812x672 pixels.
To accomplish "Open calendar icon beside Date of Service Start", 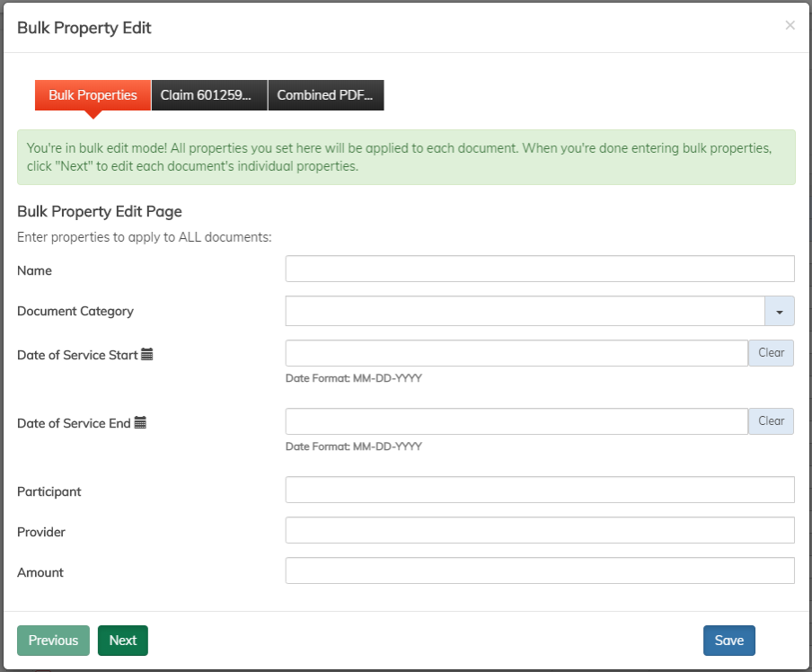I will 147,355.
